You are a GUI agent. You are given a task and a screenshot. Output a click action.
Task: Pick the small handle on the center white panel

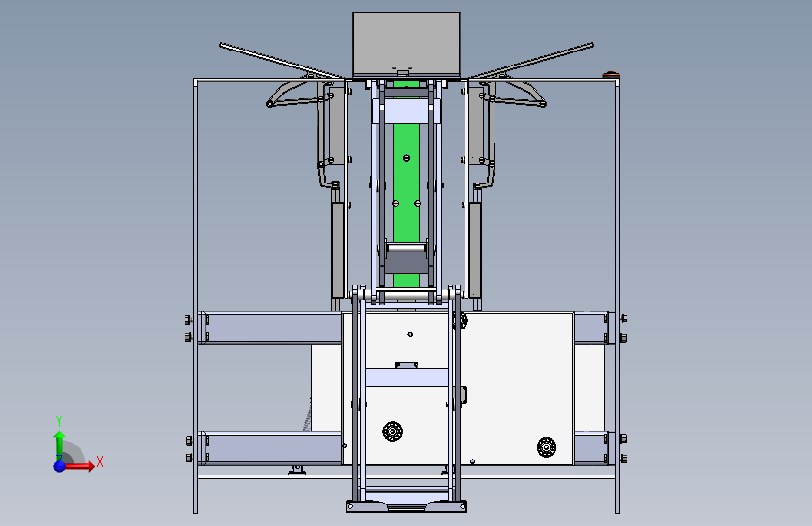(406, 365)
